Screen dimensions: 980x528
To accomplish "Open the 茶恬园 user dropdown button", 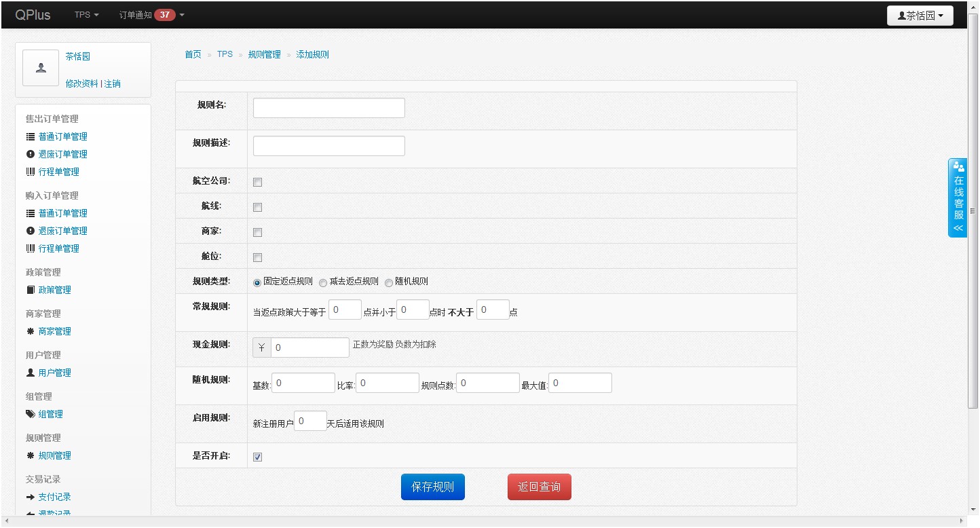I will tap(920, 16).
